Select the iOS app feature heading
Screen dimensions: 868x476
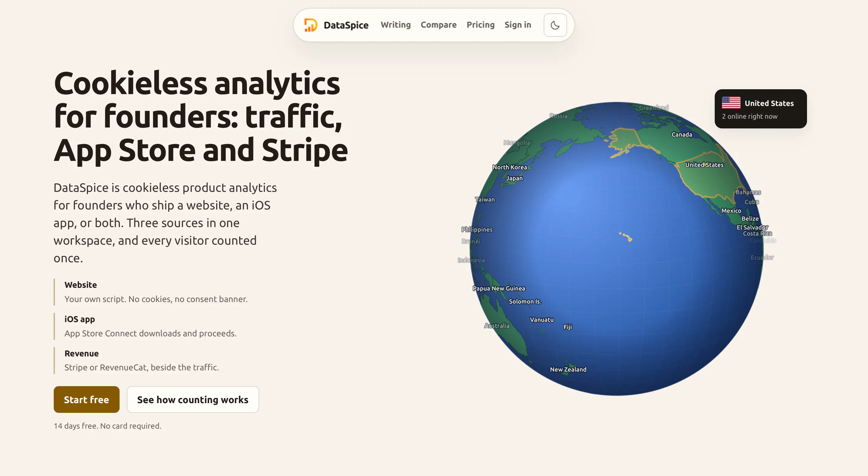80,319
